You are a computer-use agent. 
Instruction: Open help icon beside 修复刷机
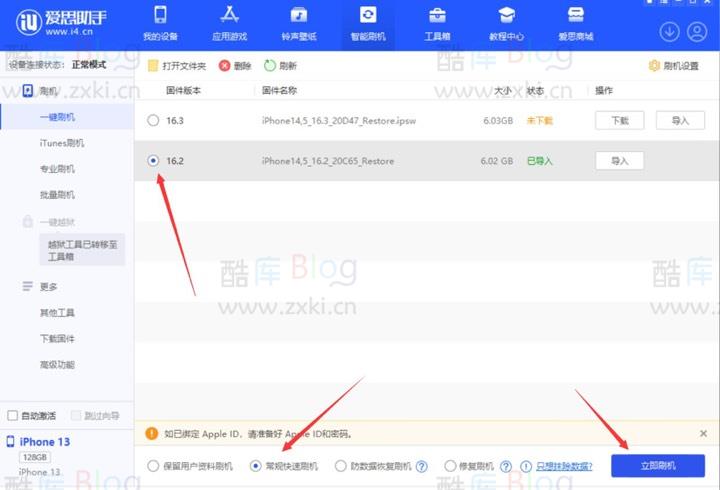[506, 466]
